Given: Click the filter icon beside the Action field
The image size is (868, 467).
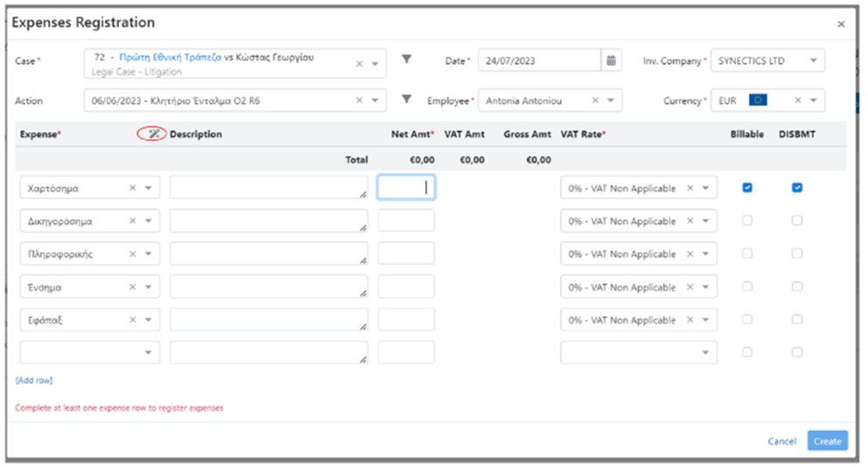Looking at the screenshot, I should 406,100.
